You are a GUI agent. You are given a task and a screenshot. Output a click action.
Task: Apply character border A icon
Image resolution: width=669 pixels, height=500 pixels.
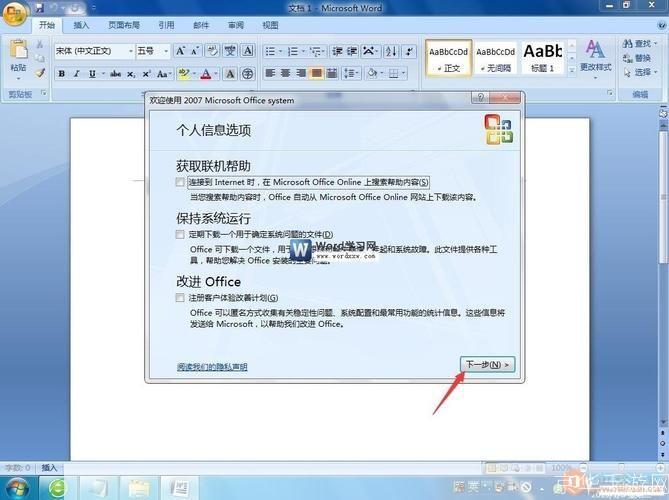pos(248,51)
